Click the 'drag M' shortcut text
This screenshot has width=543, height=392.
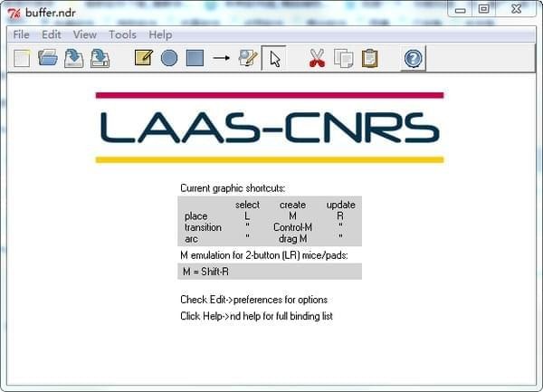point(292,239)
